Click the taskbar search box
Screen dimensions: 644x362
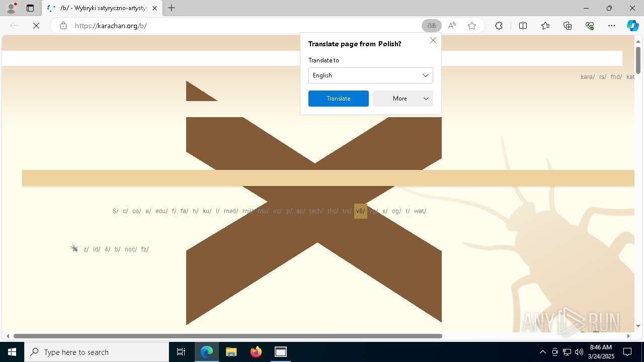(x=97, y=352)
